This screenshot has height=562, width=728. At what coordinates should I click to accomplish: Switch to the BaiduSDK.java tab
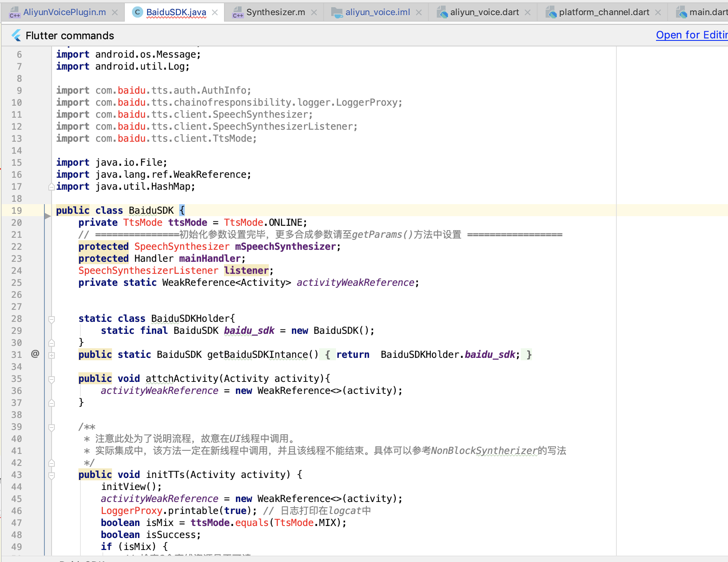[176, 12]
